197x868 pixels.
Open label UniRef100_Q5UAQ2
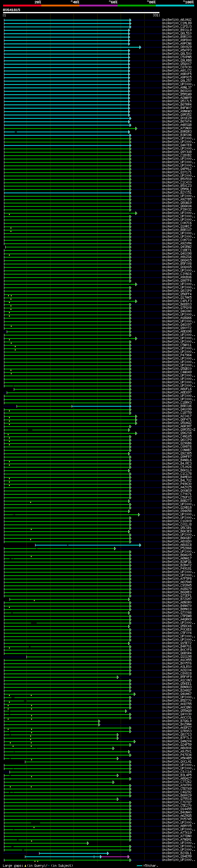tap(177, 423)
